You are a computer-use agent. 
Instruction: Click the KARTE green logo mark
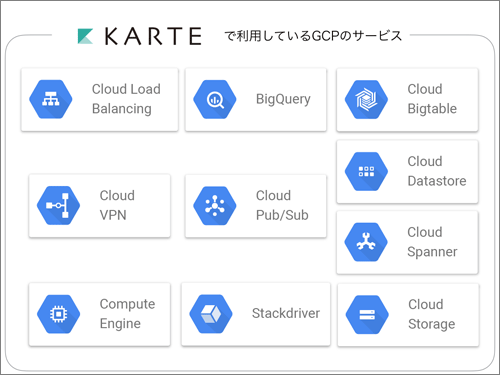(x=85, y=36)
